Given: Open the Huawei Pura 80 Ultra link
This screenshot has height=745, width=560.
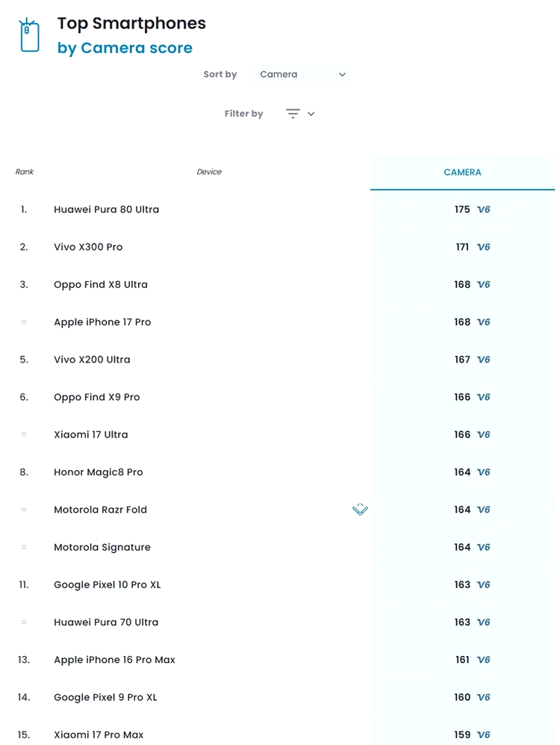Looking at the screenshot, I should (x=106, y=210).
